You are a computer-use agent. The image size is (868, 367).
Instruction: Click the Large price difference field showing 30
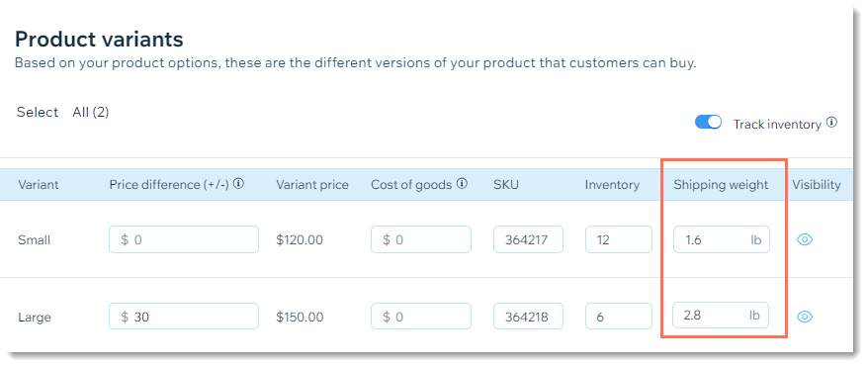point(184,317)
